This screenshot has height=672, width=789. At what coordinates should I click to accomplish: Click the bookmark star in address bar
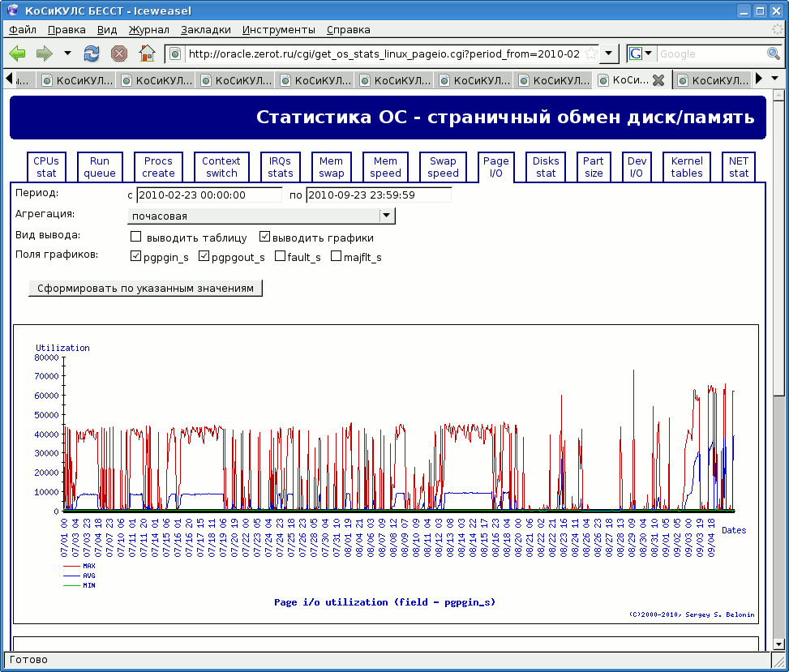[x=591, y=54]
